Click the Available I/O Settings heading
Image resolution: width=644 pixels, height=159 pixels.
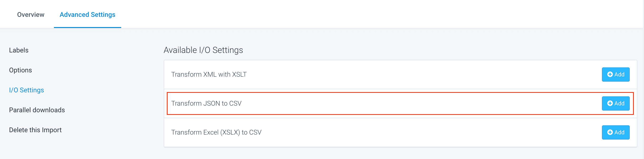tap(203, 50)
